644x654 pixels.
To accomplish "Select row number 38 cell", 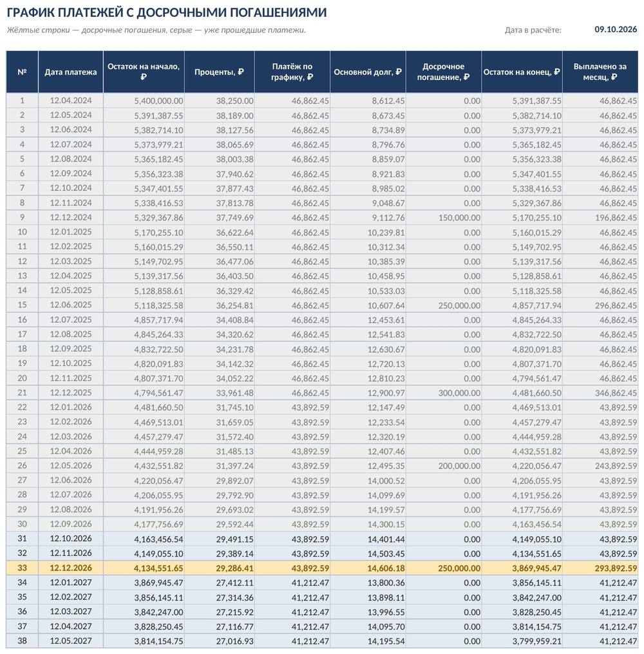I will tap(22, 640).
